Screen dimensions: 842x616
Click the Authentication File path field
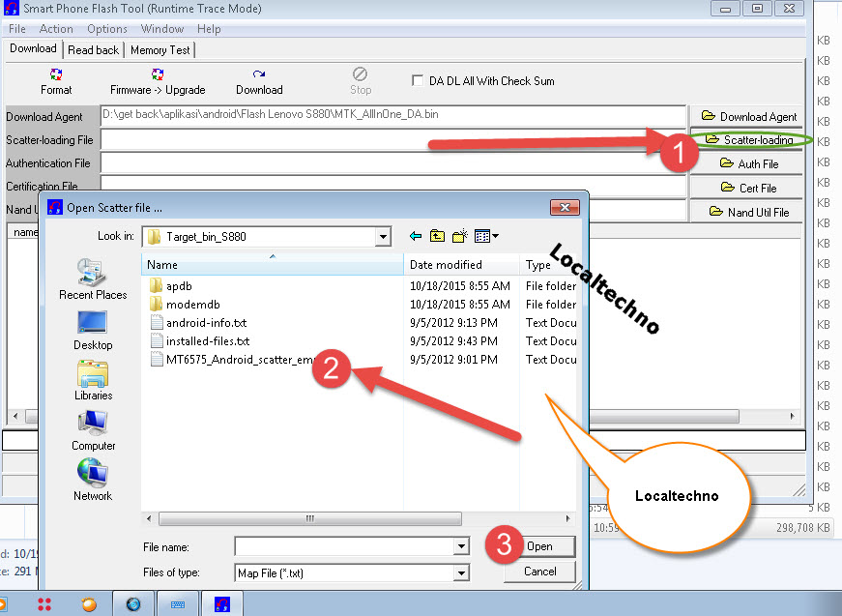(393, 163)
